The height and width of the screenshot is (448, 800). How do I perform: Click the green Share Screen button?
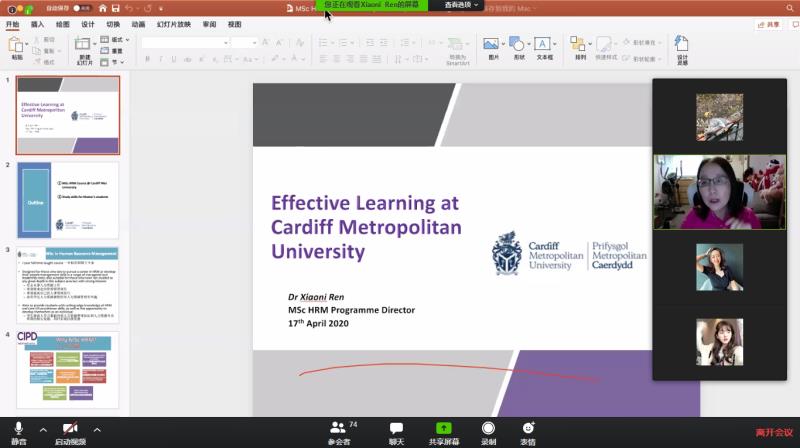point(444,433)
